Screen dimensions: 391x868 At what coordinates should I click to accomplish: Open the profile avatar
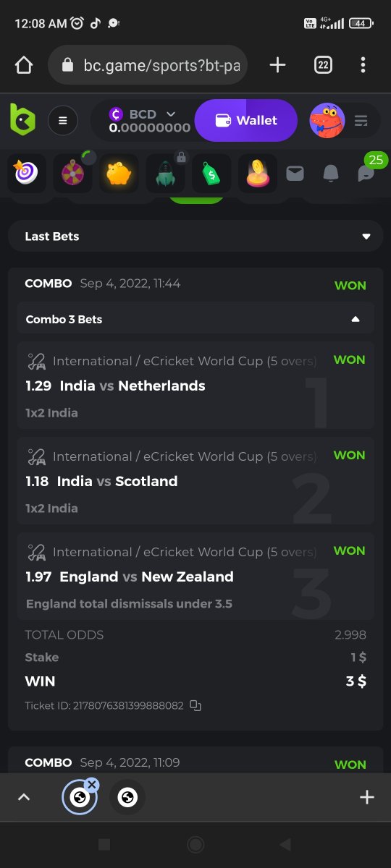327,120
